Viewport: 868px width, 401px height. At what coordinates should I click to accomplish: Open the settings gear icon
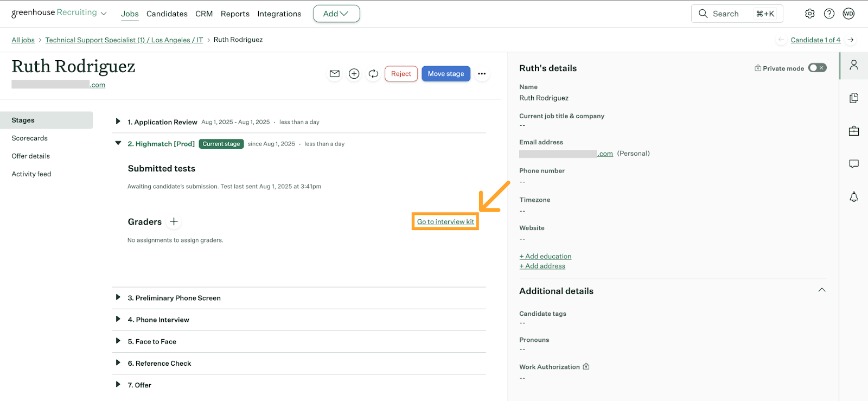coord(809,14)
